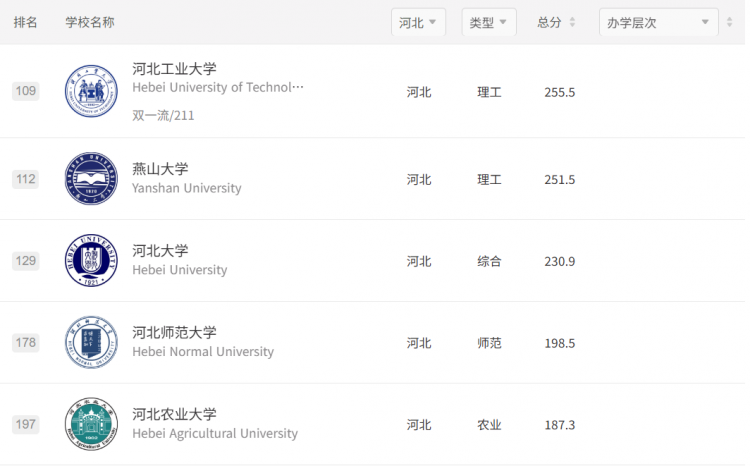Click the rank badge 197
This screenshot has width=750, height=466.
pyautogui.click(x=25, y=424)
